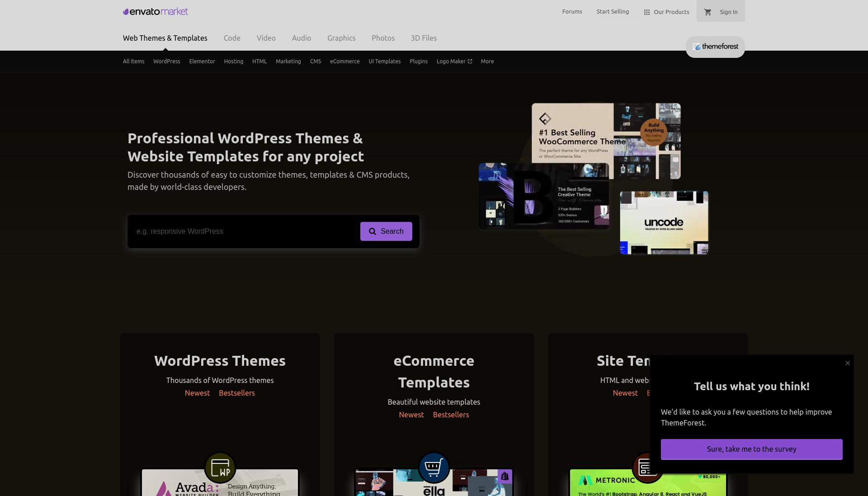Image resolution: width=868 pixels, height=496 pixels.
Task: Open Marketing submenu item
Action: point(288,61)
